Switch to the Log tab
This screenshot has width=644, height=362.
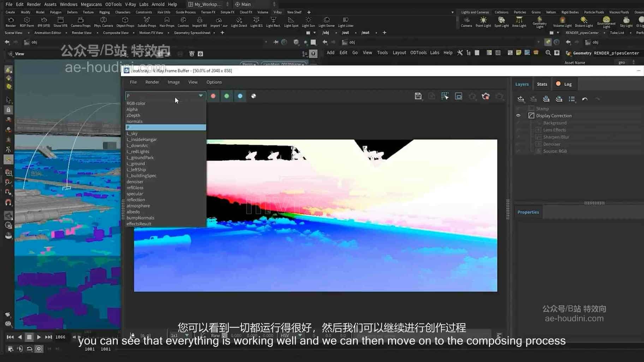564,84
